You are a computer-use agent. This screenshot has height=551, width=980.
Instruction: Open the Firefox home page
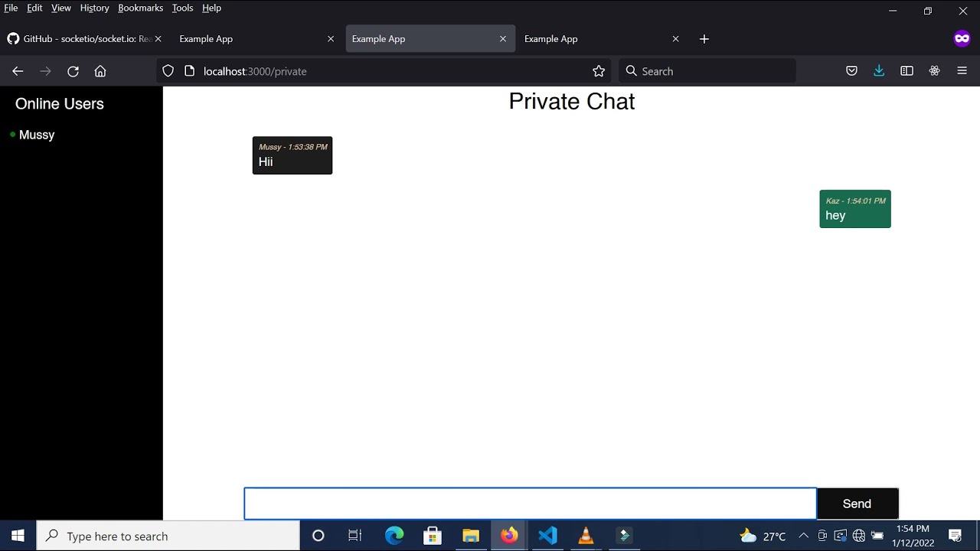100,71
